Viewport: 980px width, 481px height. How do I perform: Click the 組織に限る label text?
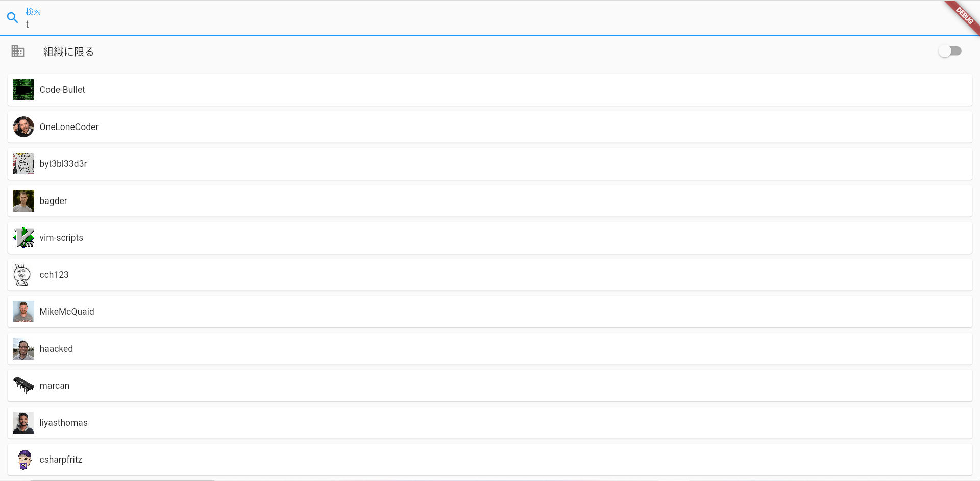click(x=68, y=52)
